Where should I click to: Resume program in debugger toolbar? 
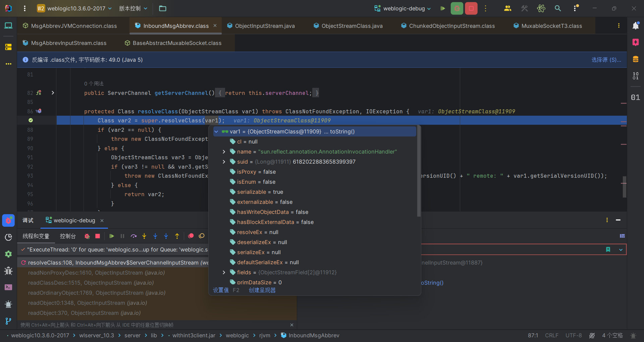coord(112,236)
